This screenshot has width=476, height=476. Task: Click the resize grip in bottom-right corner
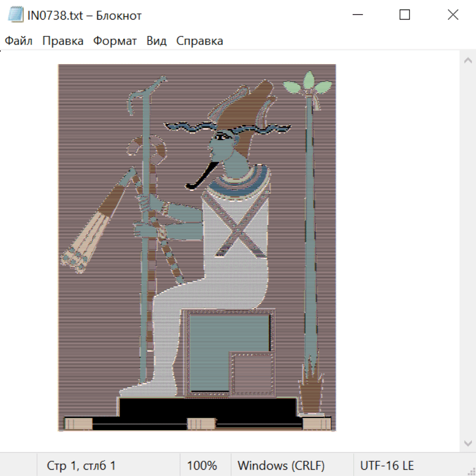(471, 471)
